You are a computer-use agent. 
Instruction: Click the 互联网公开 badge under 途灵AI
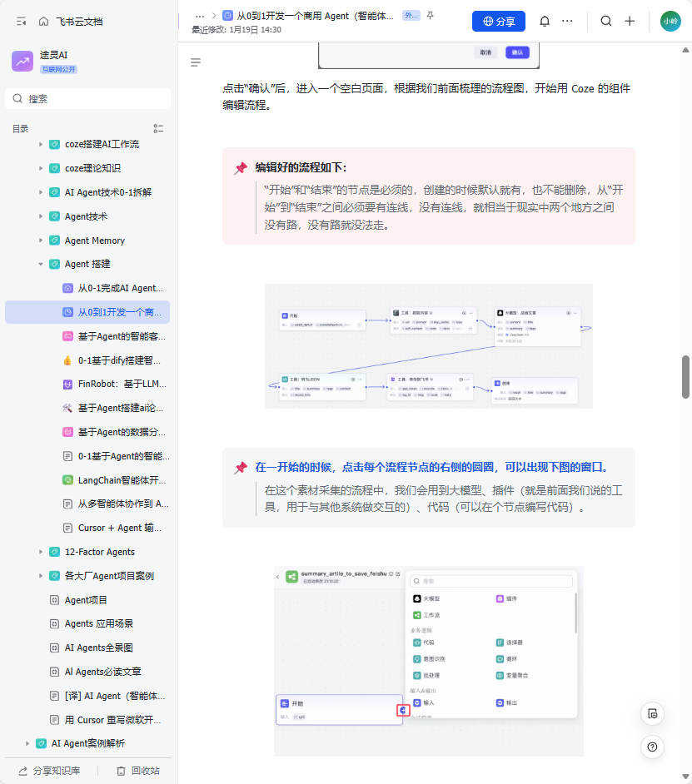coord(58,70)
